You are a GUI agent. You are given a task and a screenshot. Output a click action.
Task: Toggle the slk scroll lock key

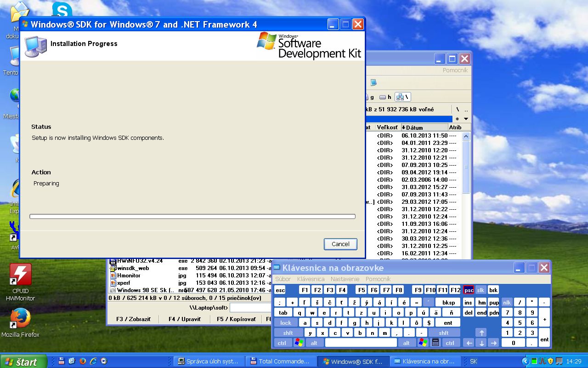481,290
